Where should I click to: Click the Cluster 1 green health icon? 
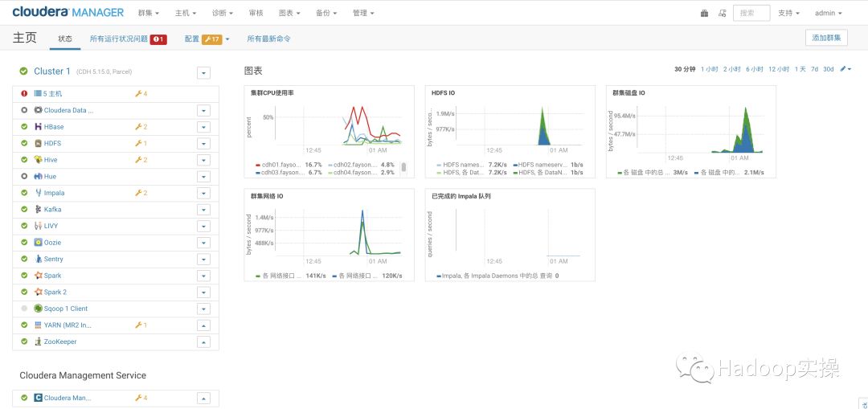coord(23,71)
